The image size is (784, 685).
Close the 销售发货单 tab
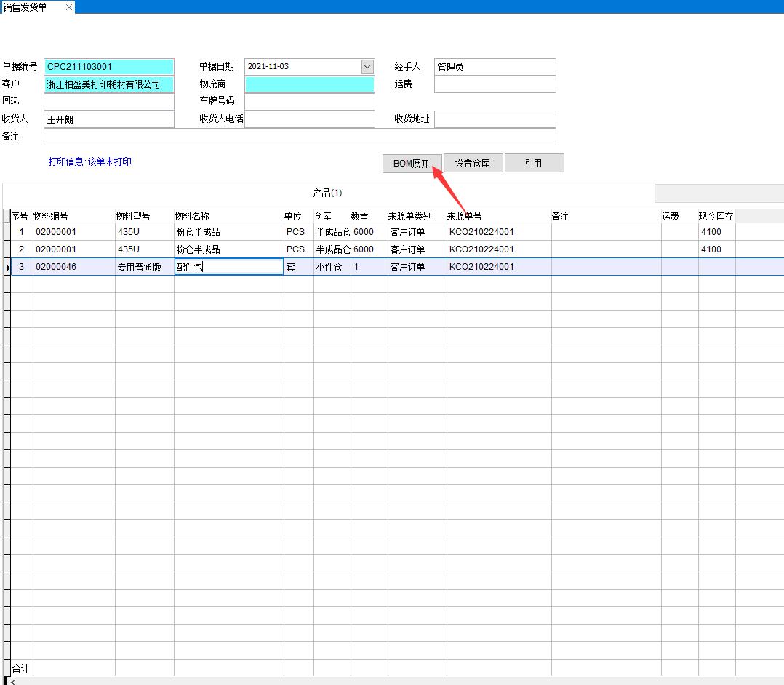(x=69, y=7)
